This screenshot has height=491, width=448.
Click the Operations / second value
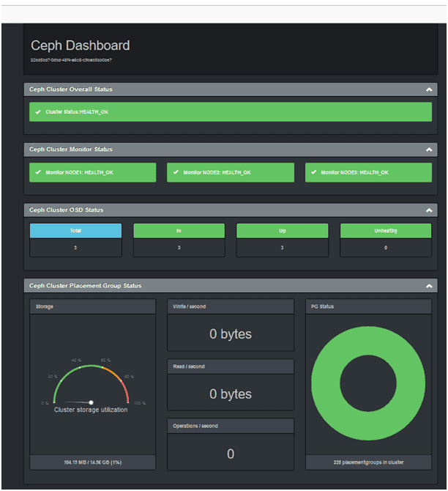230,454
